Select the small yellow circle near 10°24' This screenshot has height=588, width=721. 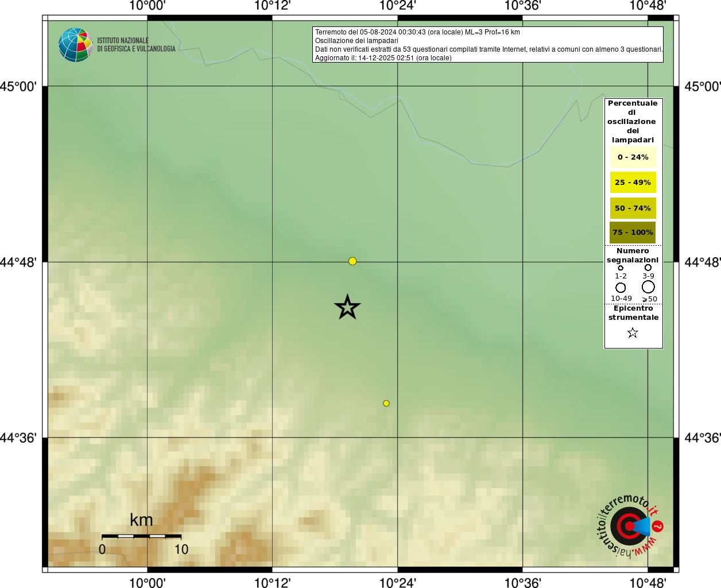pos(386,403)
